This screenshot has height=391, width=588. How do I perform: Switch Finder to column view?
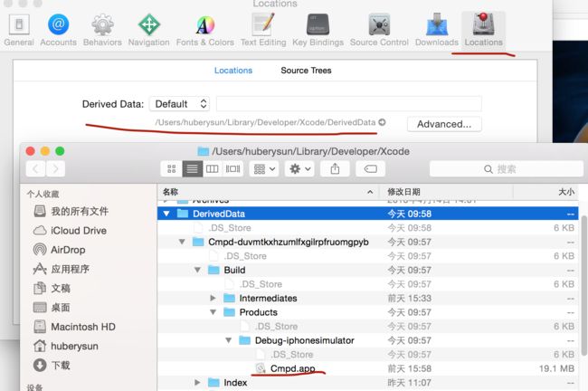(x=213, y=169)
